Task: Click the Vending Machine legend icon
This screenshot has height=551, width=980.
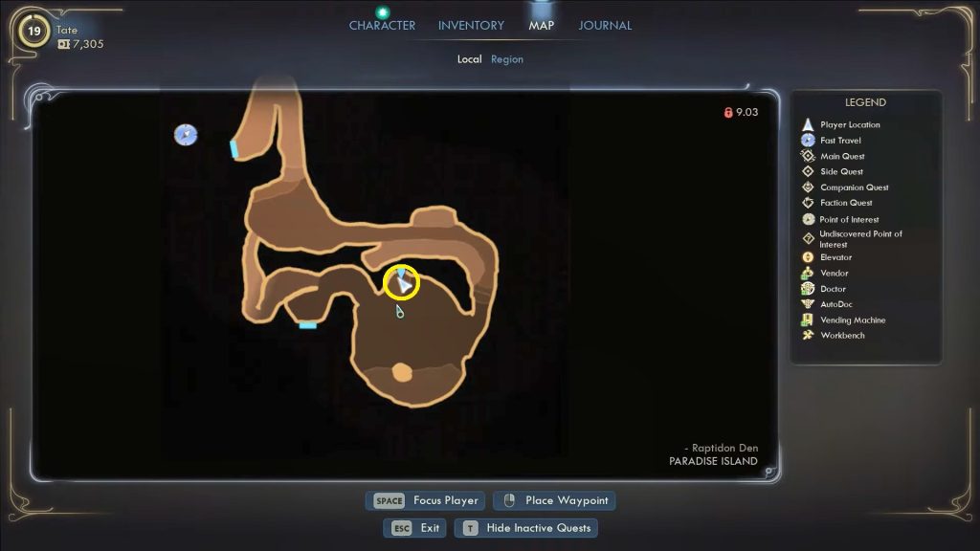Action: click(808, 320)
